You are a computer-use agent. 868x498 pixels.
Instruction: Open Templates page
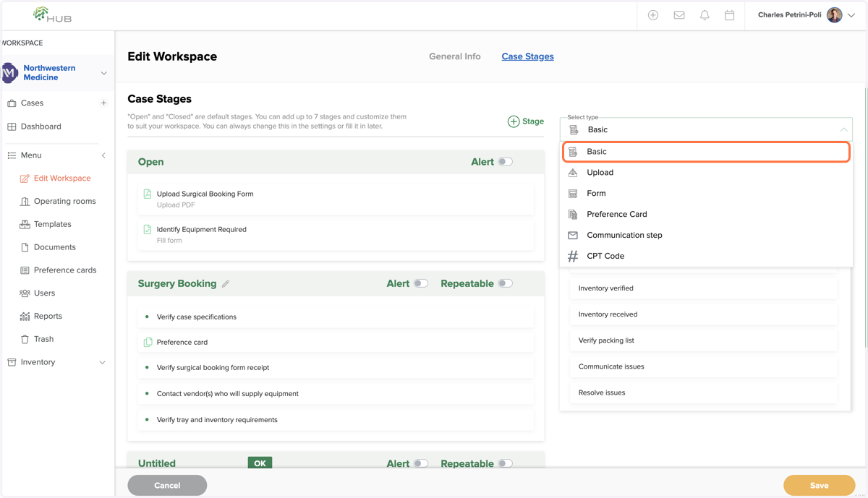(52, 224)
